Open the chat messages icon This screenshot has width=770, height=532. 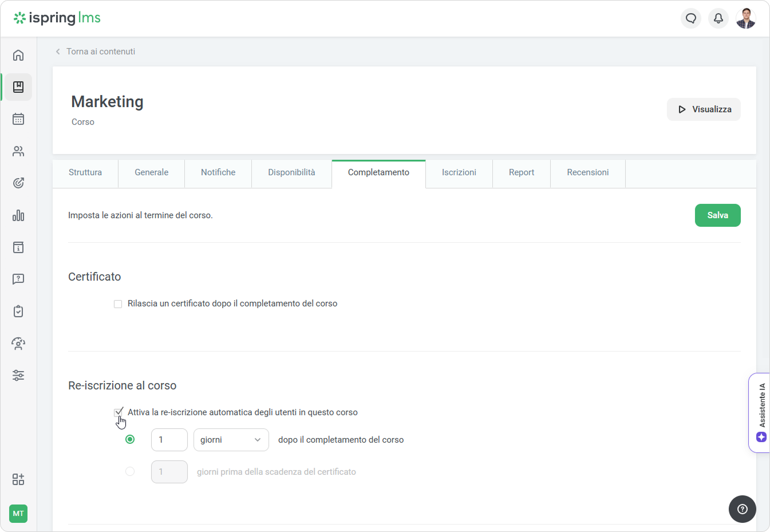click(691, 18)
